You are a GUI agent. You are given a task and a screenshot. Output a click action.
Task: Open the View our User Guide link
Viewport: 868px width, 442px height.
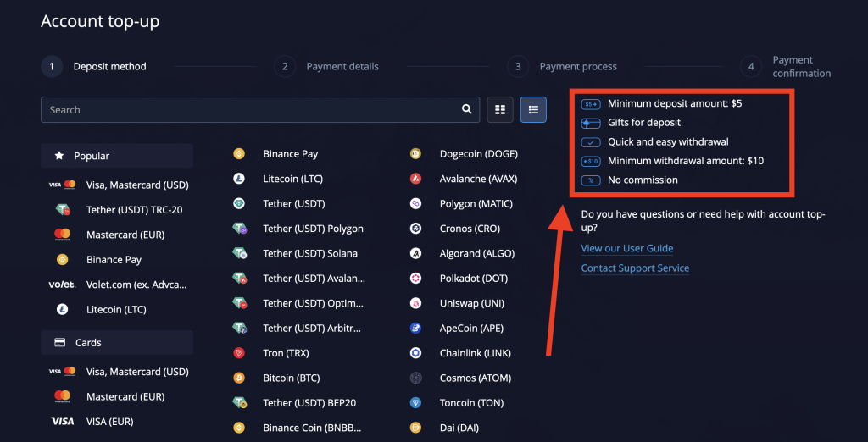click(627, 248)
